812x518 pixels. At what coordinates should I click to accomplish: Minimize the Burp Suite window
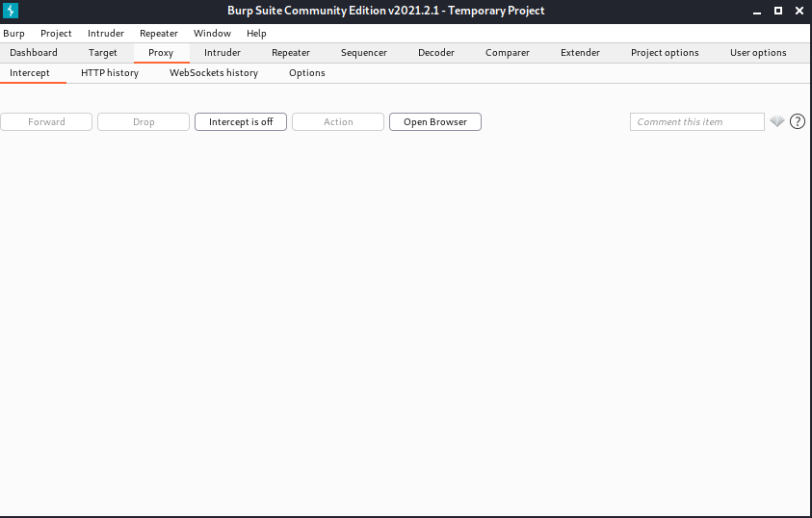pos(757,11)
